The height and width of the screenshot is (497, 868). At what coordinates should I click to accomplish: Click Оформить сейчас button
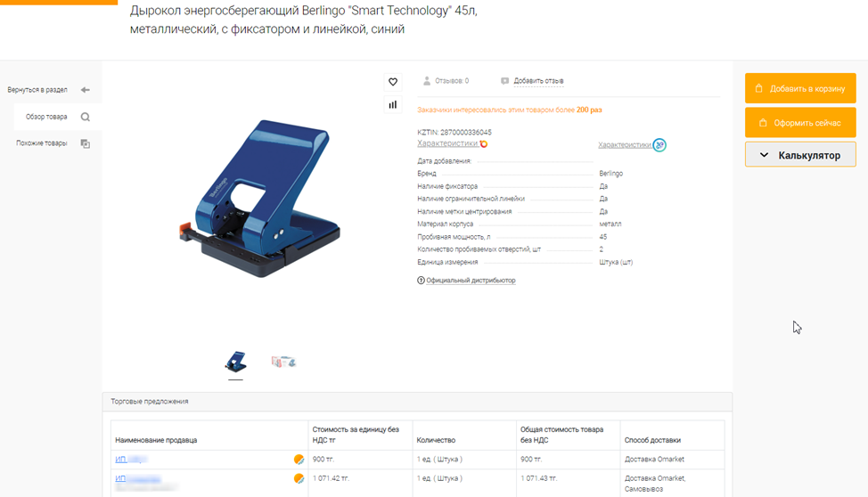800,123
